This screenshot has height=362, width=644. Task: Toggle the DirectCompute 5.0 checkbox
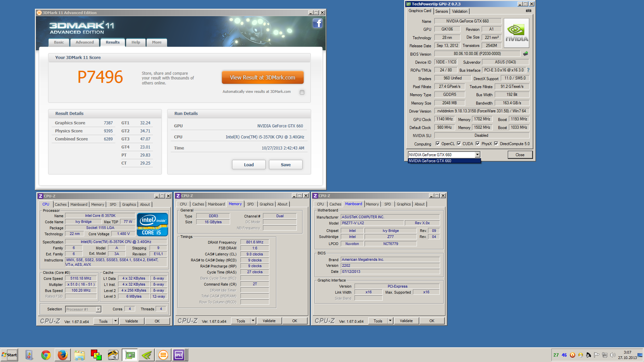pyautogui.click(x=496, y=144)
